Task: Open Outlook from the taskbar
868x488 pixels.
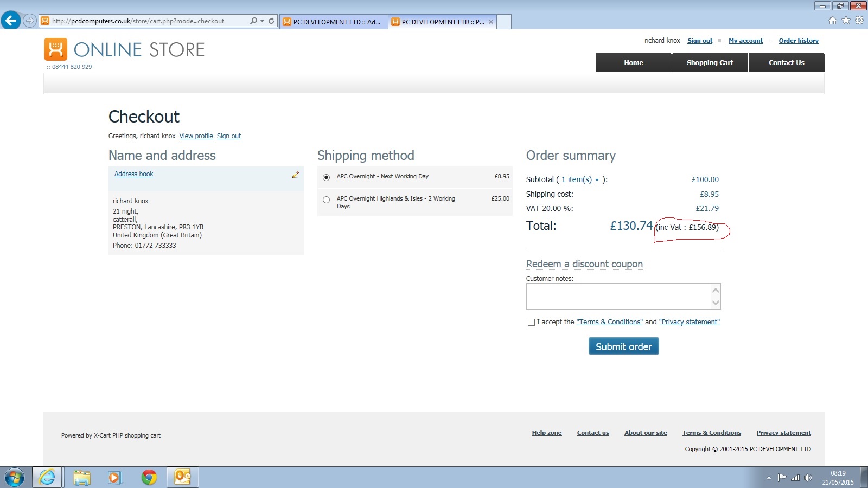Action: click(x=182, y=477)
